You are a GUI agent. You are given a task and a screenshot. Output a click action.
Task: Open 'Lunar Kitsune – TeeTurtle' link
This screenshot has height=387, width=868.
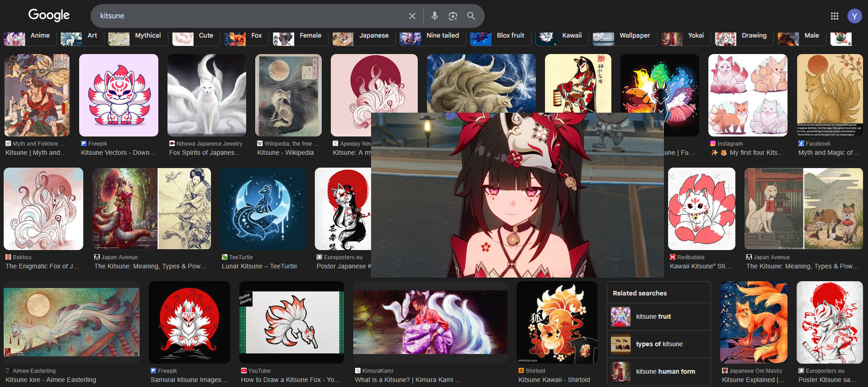pos(259,266)
